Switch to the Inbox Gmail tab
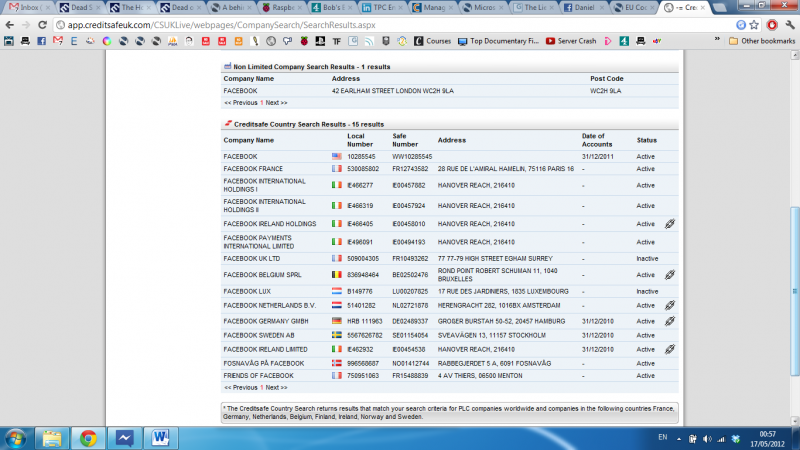The height and width of the screenshot is (450, 800). tap(28, 7)
